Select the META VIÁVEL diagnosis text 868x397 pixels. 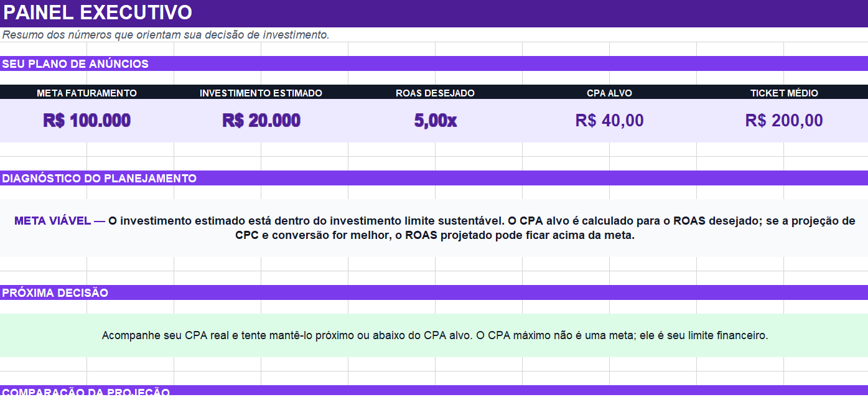coord(434,228)
